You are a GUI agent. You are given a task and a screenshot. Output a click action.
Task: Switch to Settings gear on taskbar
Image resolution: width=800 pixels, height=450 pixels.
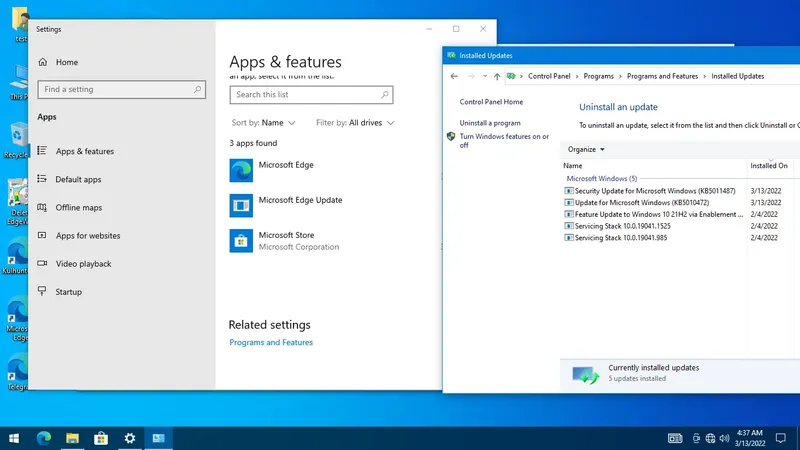point(130,438)
